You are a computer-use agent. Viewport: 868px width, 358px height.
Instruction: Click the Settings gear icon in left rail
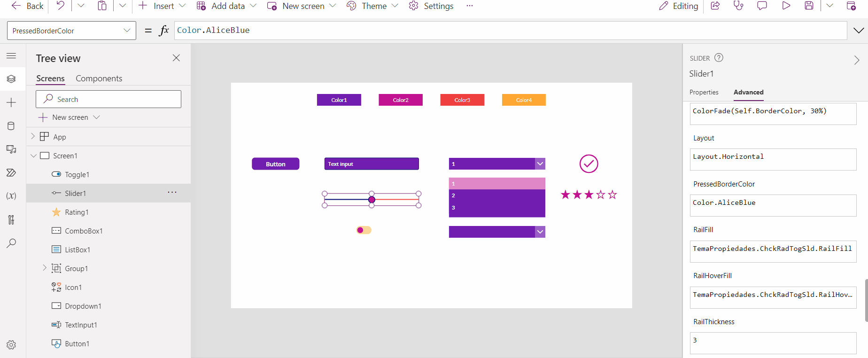click(x=11, y=345)
